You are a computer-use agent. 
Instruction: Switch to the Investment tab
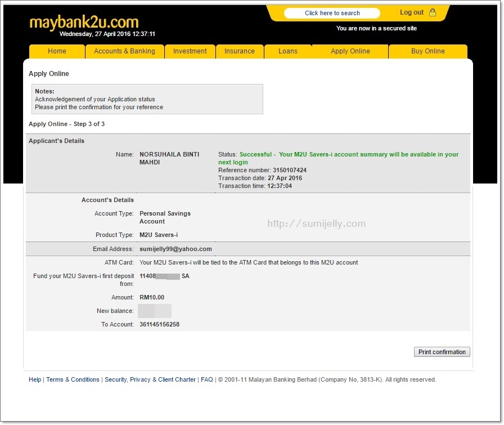point(190,51)
